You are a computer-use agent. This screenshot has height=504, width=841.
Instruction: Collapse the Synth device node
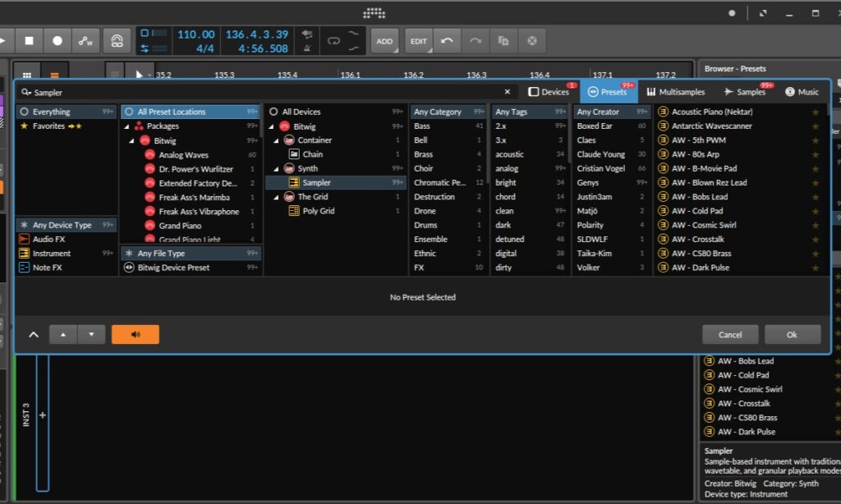(x=276, y=169)
